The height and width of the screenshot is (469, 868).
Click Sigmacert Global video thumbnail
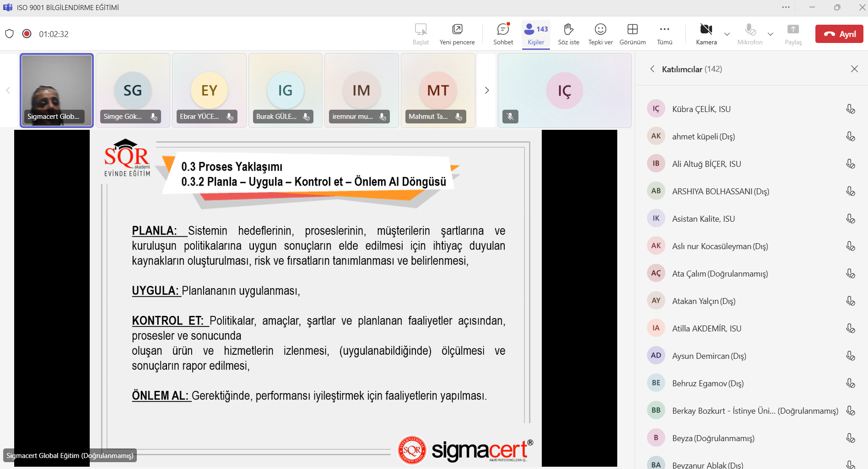[57, 90]
